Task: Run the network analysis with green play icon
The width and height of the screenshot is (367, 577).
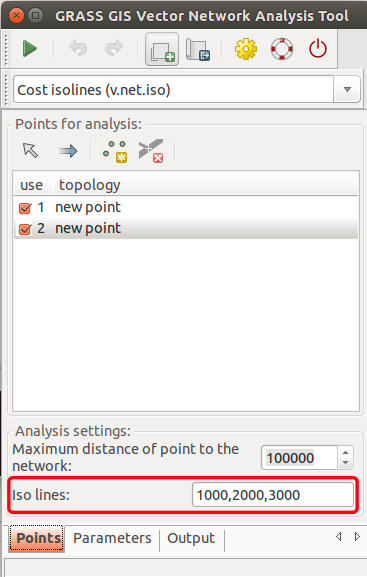Action: (x=29, y=49)
